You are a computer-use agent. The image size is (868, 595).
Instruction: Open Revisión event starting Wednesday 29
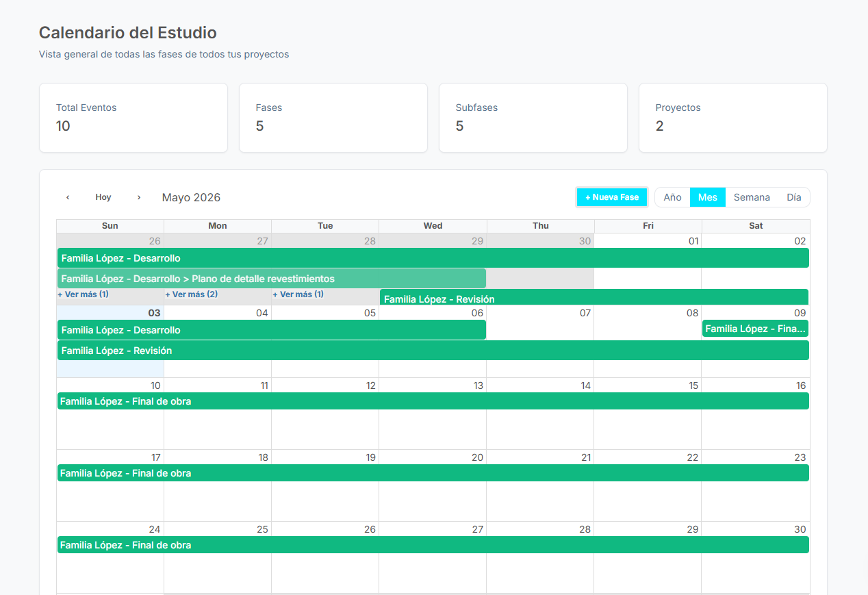[x=594, y=298]
